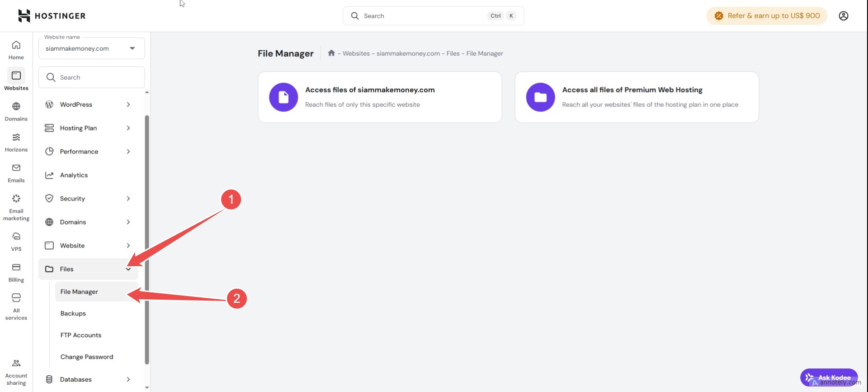
Task: Open Horizons from the left rail
Action: [x=16, y=142]
